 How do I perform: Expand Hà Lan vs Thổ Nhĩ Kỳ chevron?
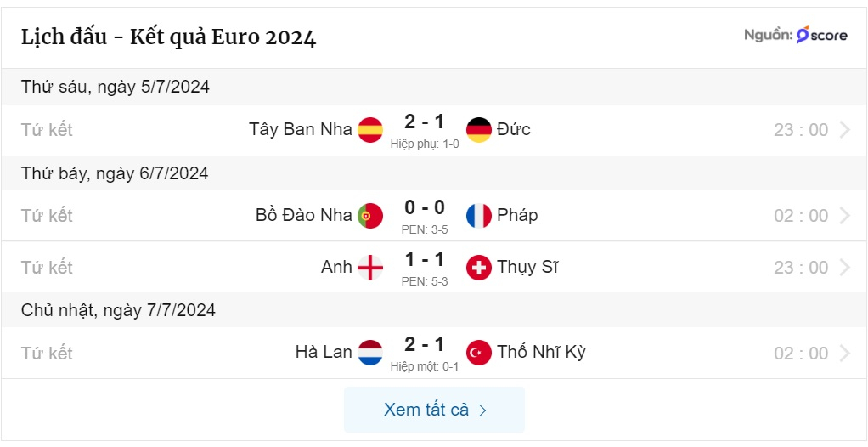(x=844, y=353)
